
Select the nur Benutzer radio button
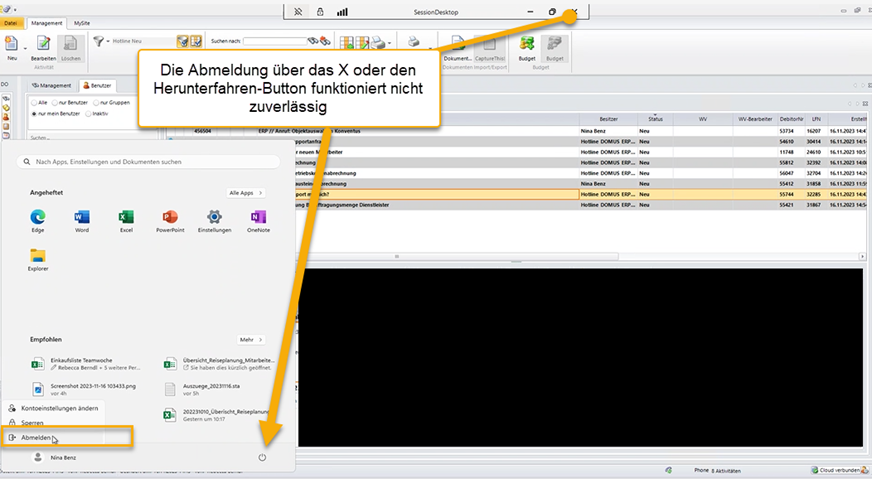[x=54, y=103]
